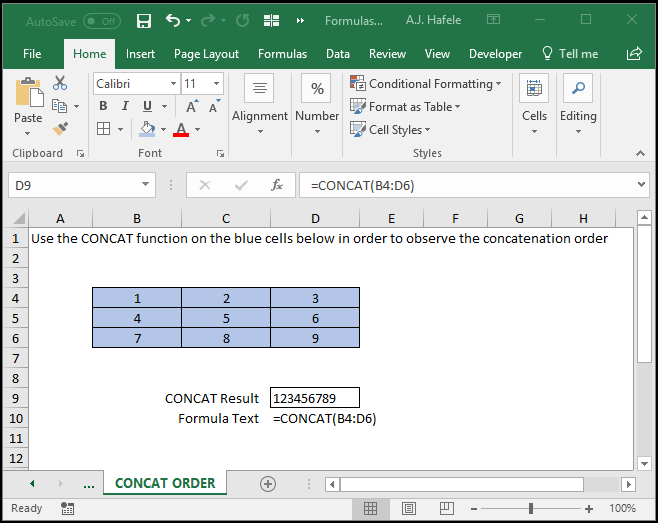Toggle the AutoSave switch

102,21
